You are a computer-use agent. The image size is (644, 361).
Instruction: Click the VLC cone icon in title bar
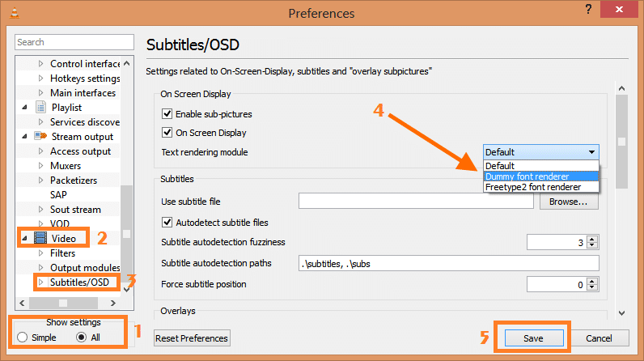[15, 13]
